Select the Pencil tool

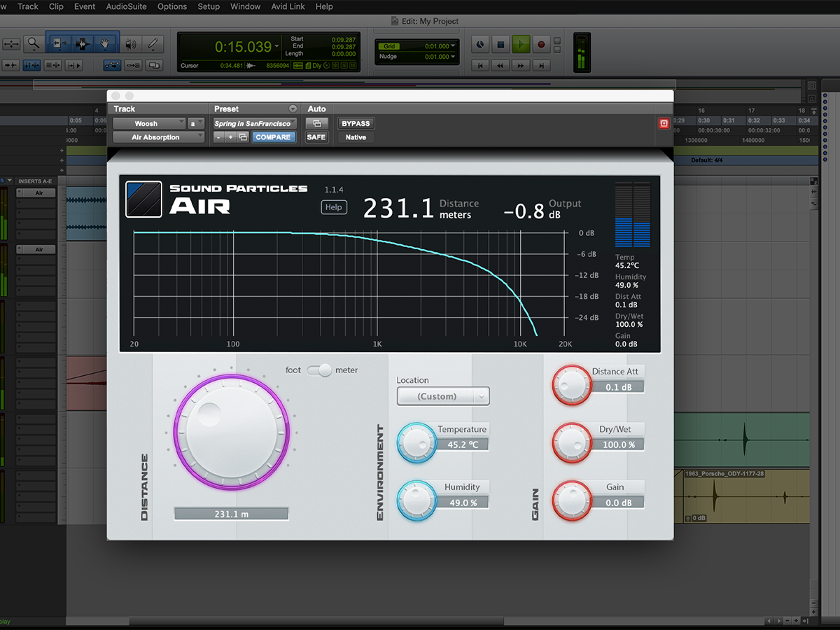coord(153,44)
